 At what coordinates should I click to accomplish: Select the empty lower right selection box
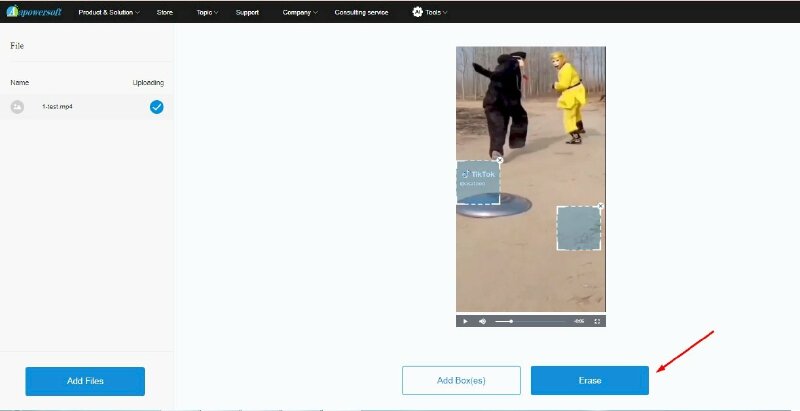[x=579, y=228]
